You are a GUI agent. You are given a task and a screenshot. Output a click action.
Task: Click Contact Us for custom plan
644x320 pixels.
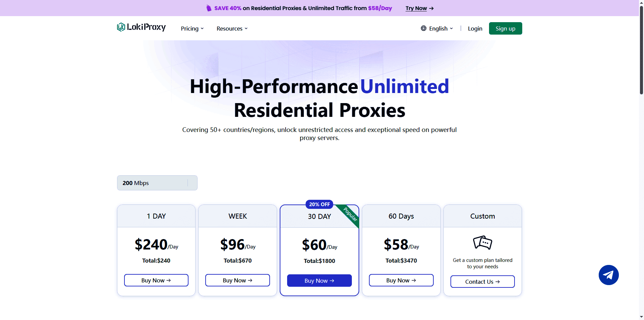click(x=482, y=282)
